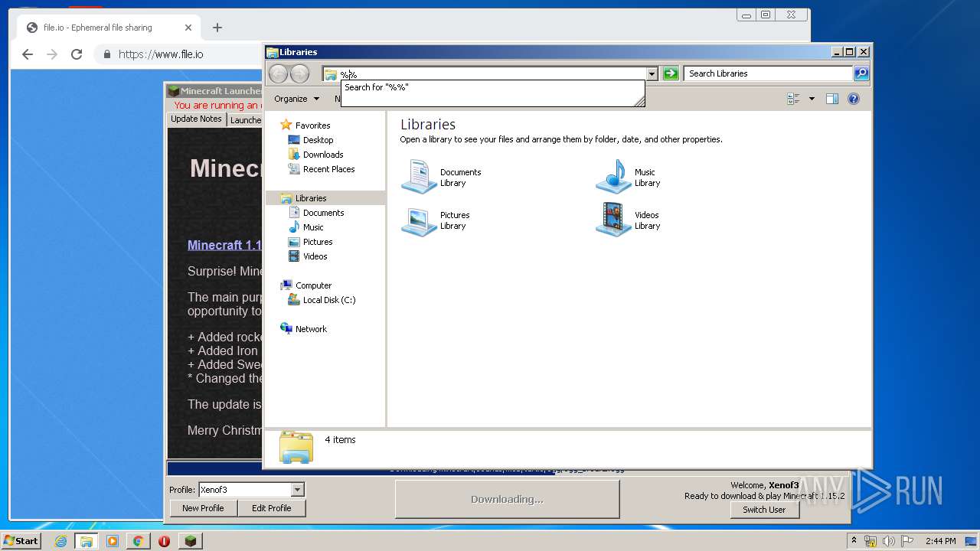Click Switch User button
The width and height of the screenshot is (980, 551).
click(x=764, y=510)
